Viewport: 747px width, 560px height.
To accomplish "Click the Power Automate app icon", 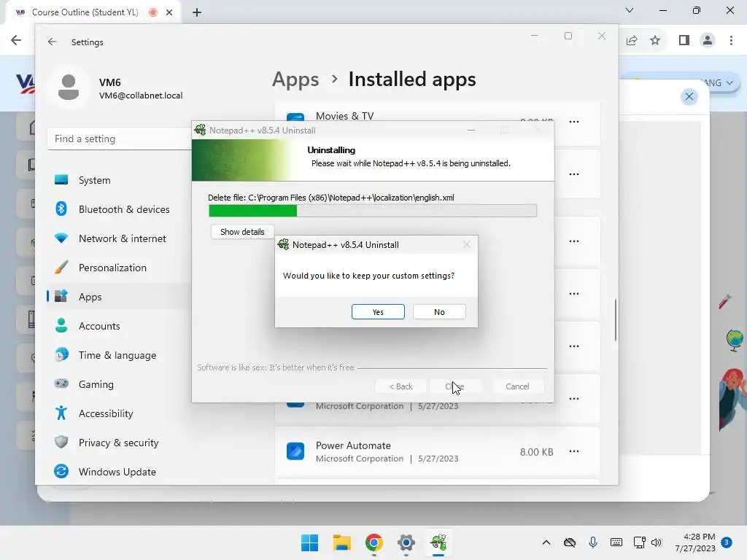I will click(295, 451).
